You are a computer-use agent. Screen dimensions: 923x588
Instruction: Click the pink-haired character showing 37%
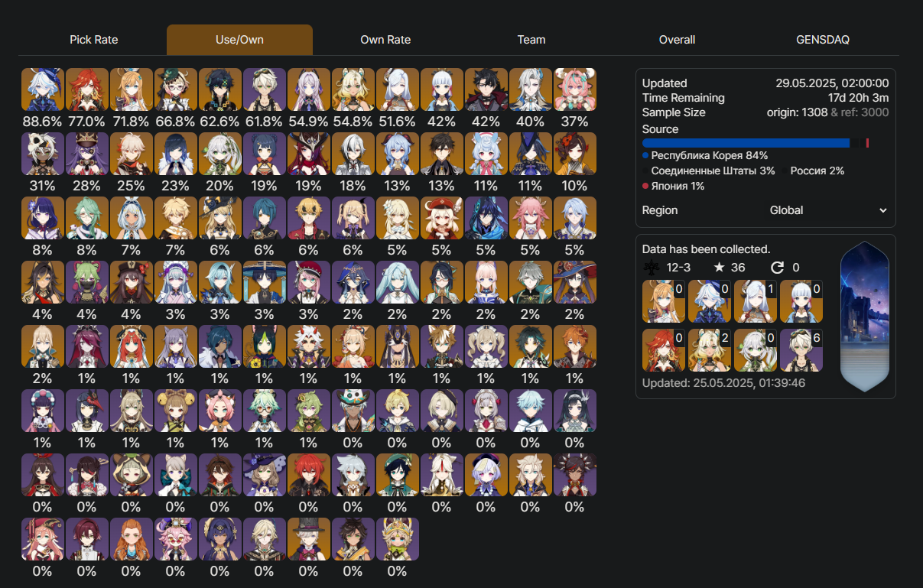574,90
